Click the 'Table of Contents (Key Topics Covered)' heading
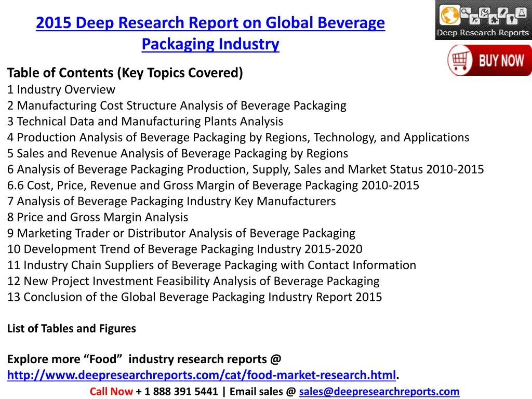The height and width of the screenshot is (399, 532). (x=125, y=73)
